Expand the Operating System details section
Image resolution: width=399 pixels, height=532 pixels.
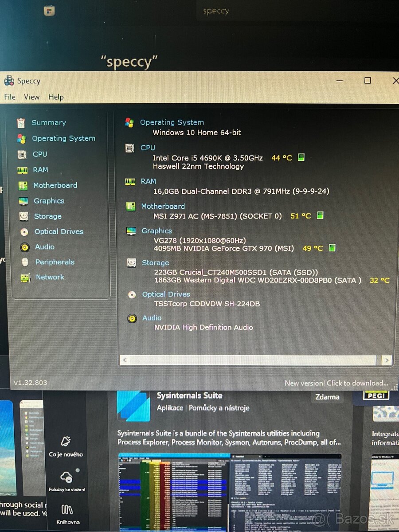pyautogui.click(x=172, y=122)
